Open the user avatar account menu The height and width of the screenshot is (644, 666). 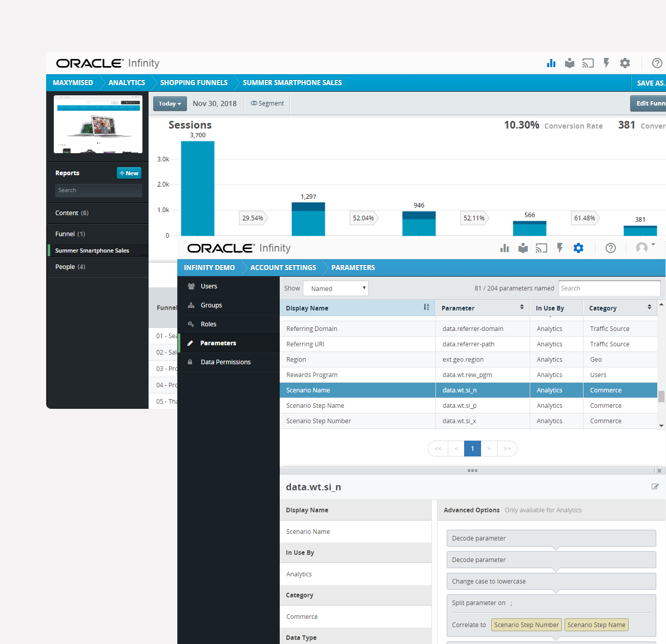click(642, 248)
